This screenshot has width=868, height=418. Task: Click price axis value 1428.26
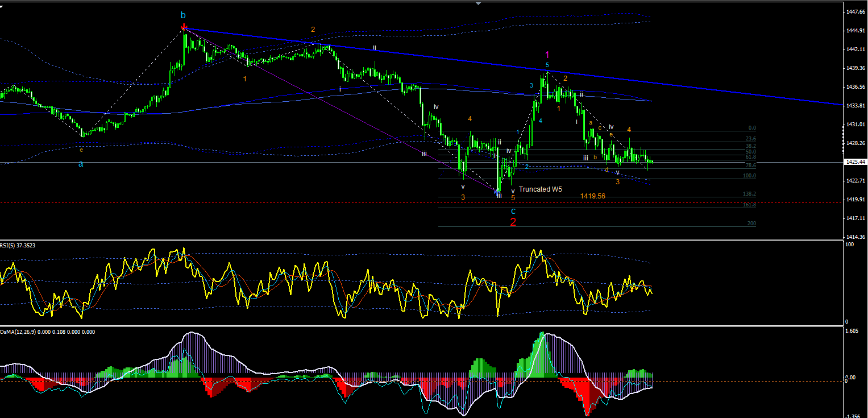coord(856,143)
